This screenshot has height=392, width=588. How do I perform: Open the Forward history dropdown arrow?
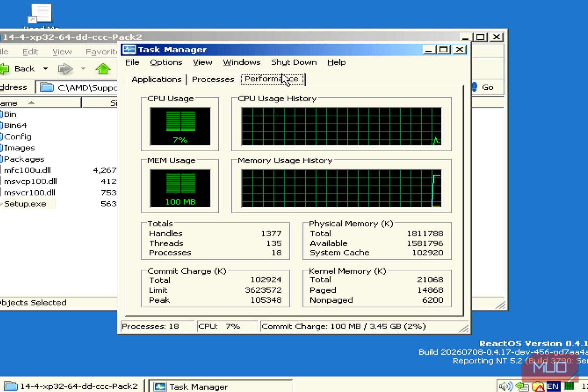point(83,69)
